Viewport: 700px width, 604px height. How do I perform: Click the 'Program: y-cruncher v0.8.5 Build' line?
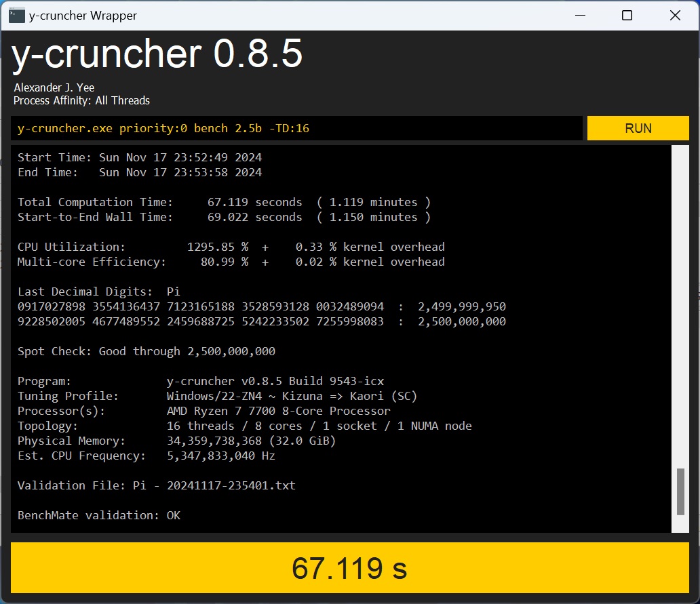click(201, 381)
